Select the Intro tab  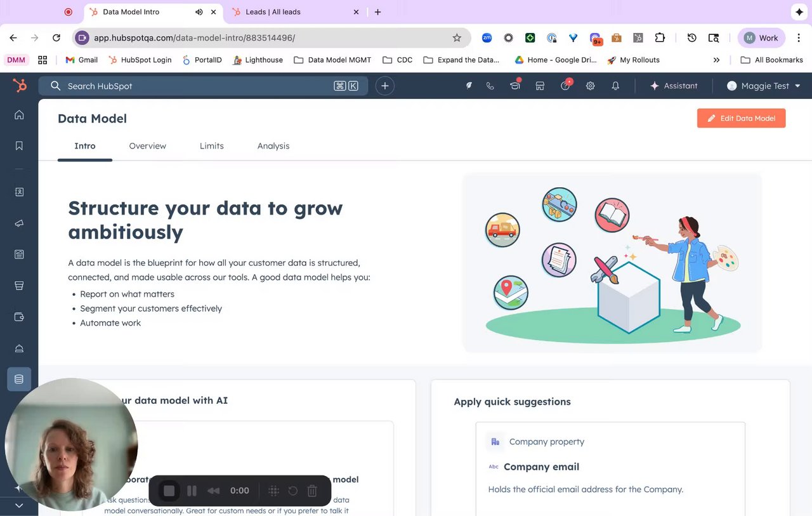[85, 146]
